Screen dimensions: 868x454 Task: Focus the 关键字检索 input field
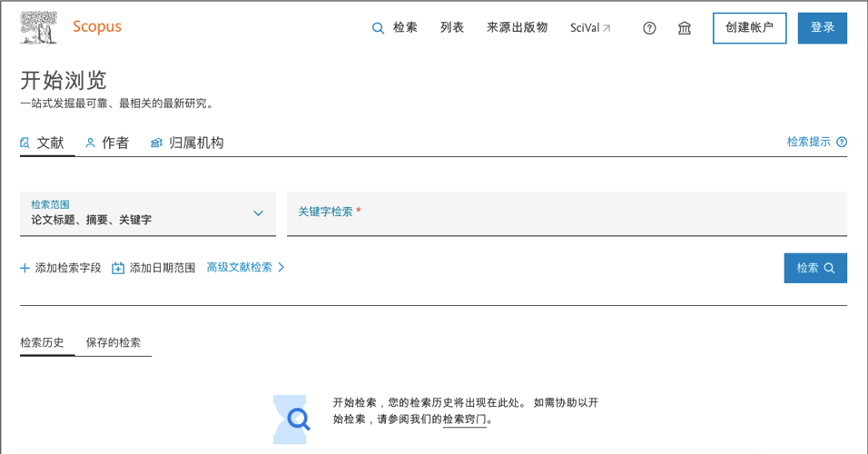click(567, 213)
